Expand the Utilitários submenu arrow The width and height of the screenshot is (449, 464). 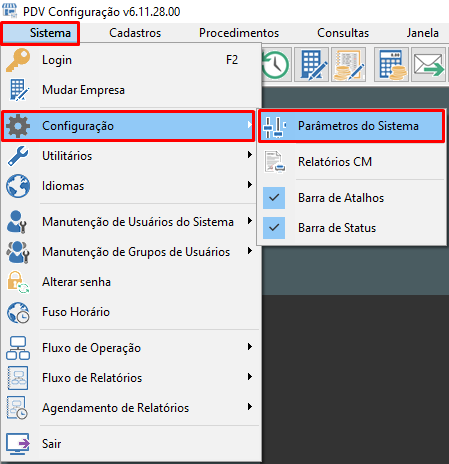coord(249,155)
